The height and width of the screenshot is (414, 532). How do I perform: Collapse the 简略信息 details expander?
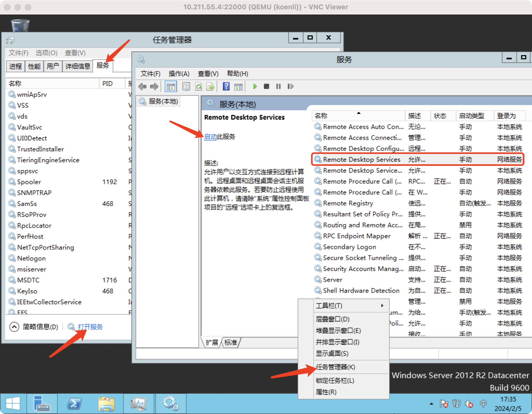pos(15,327)
